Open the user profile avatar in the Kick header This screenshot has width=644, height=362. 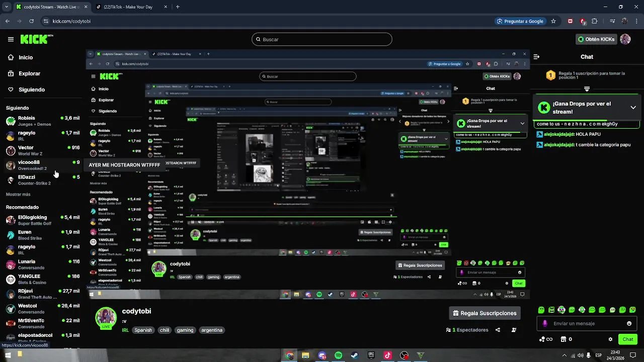click(625, 39)
